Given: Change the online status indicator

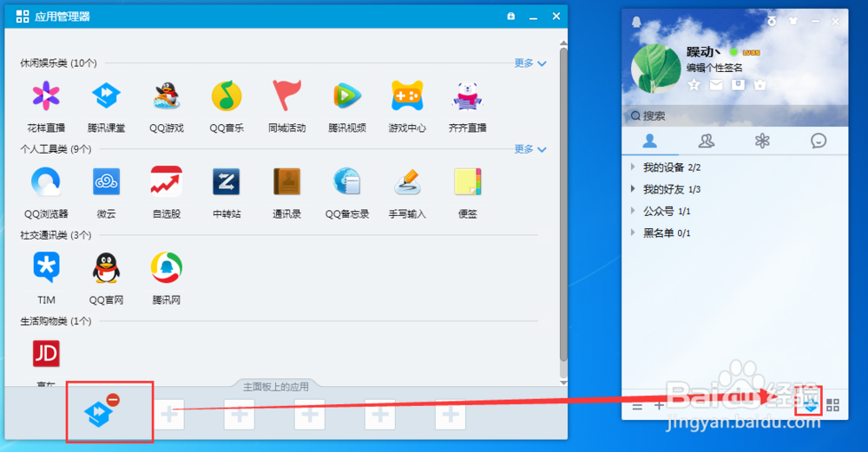Looking at the screenshot, I should pos(733,52).
